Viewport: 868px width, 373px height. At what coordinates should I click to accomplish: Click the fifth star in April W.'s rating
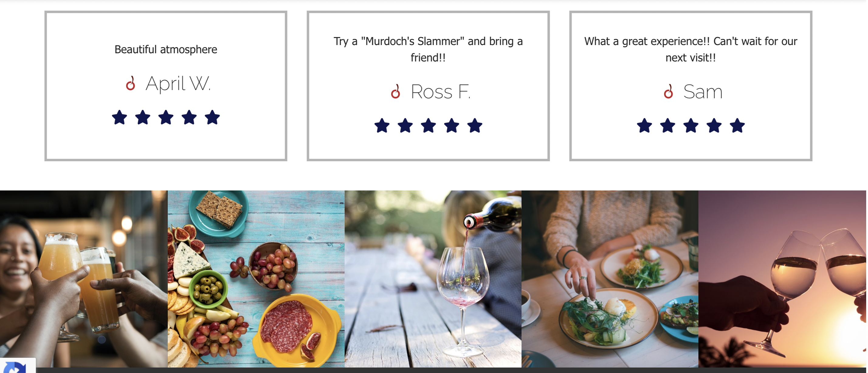(x=212, y=117)
